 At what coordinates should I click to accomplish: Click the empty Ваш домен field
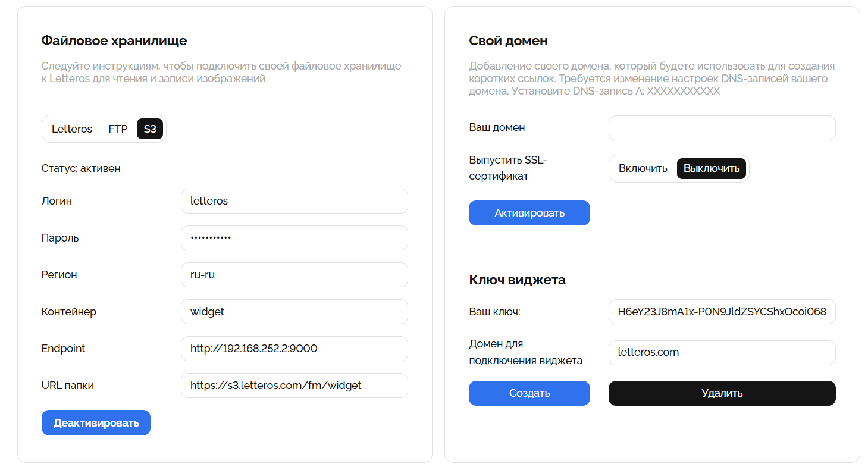coord(722,128)
